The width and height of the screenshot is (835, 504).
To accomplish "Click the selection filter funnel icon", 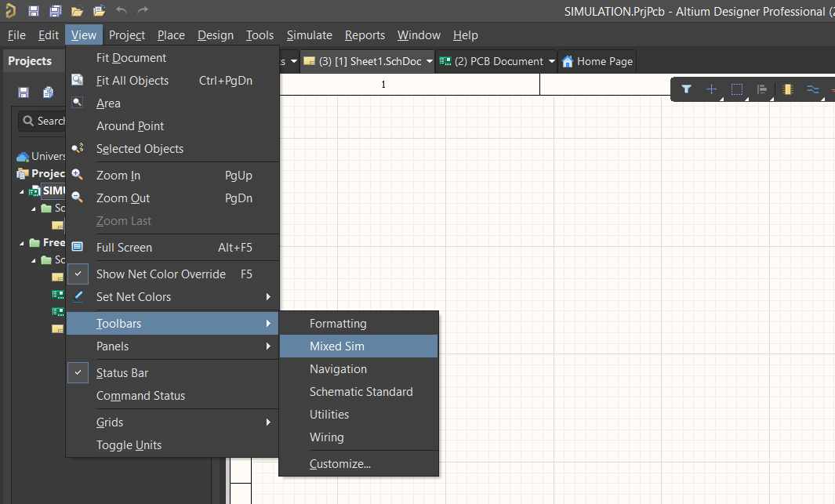I will click(686, 89).
